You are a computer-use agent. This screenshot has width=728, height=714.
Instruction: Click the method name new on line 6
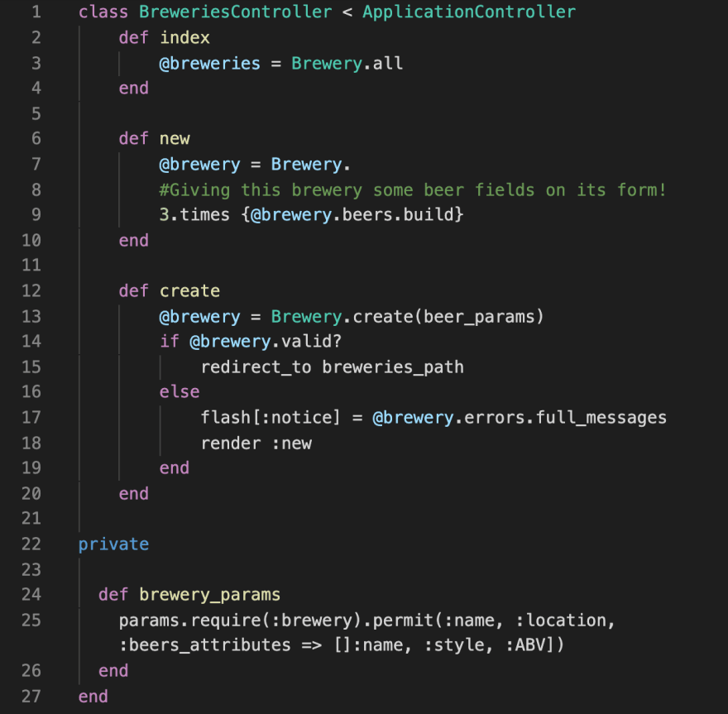point(175,138)
